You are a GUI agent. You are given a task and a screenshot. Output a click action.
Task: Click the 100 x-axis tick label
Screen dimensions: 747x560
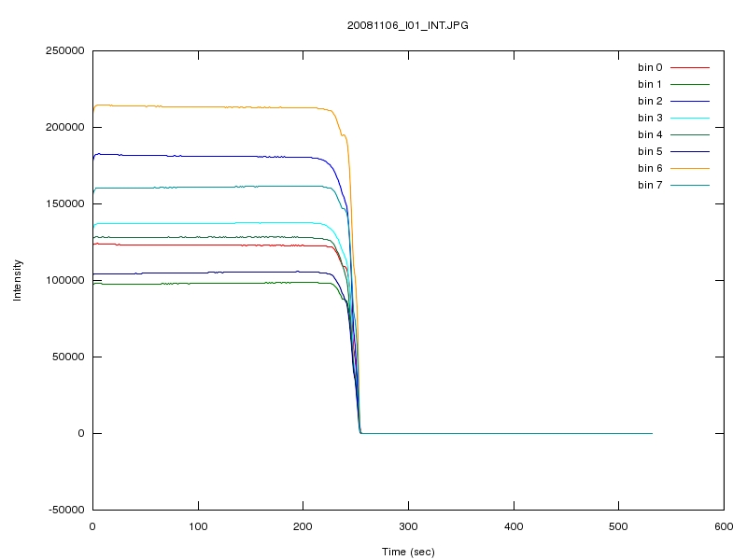point(198,526)
